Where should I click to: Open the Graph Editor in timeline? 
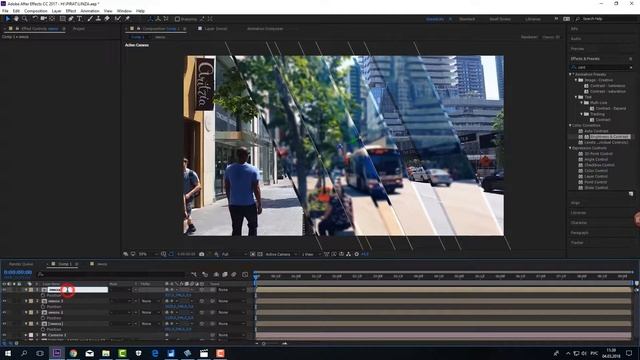click(x=245, y=275)
